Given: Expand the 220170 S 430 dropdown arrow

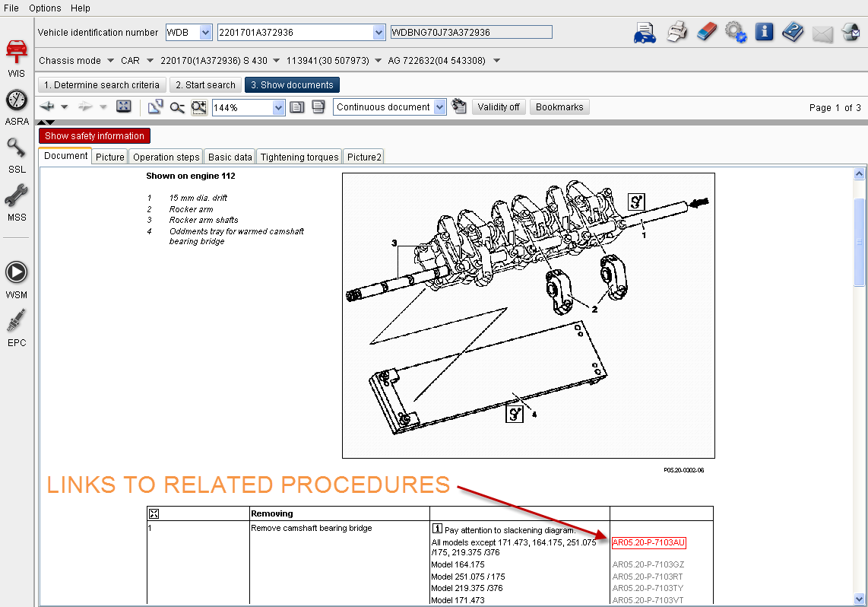Looking at the screenshot, I should (x=276, y=60).
